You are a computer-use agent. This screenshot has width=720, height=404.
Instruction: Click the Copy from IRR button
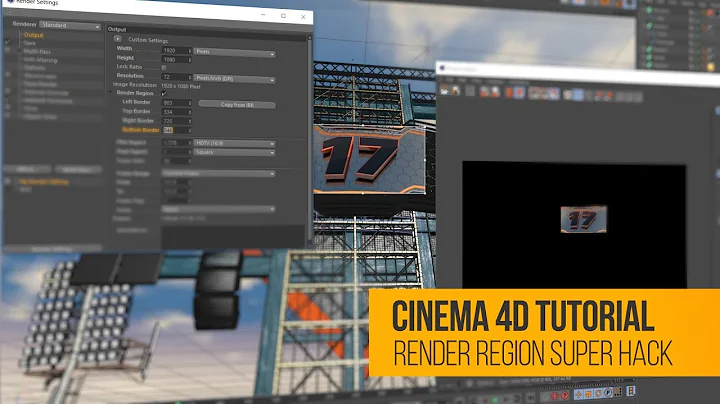tap(237, 105)
